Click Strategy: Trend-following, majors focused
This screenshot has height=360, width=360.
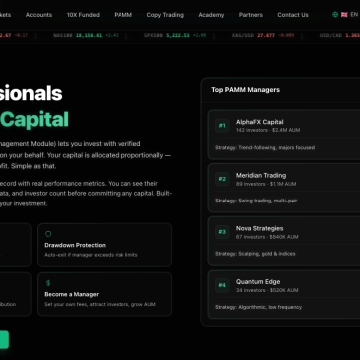(265, 147)
